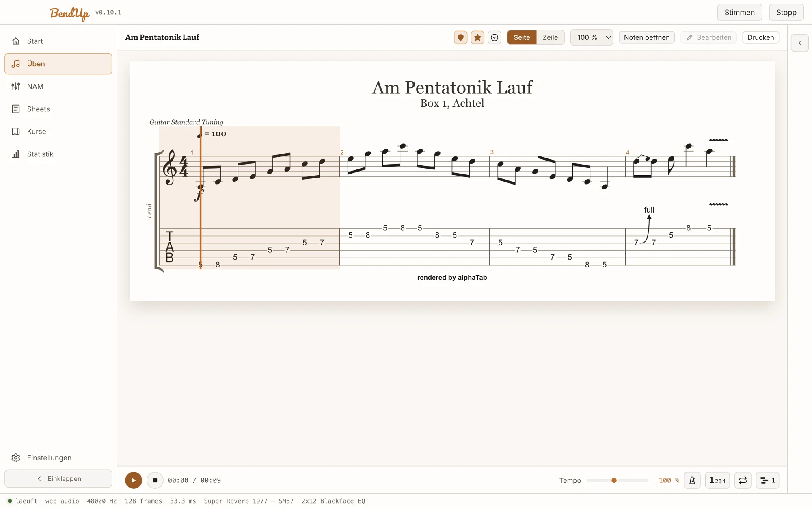The height and width of the screenshot is (508, 812).
Task: Adjust the Tempo slider handle
Action: (614, 480)
